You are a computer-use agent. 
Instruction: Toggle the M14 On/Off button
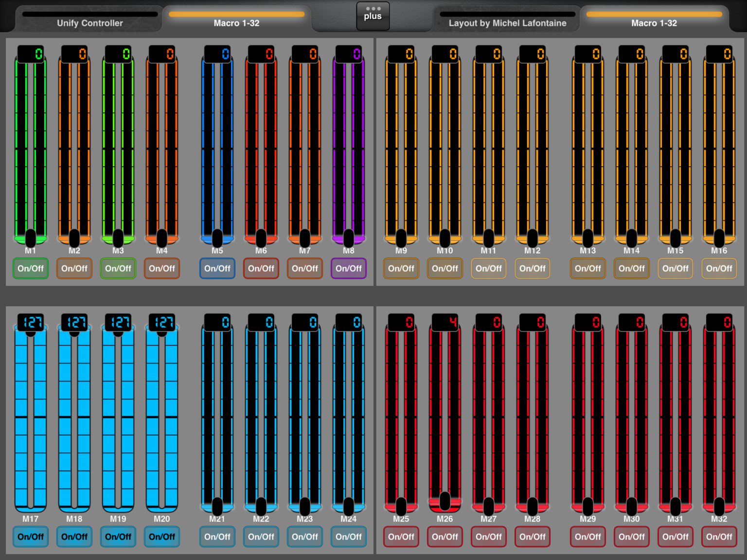click(x=632, y=268)
